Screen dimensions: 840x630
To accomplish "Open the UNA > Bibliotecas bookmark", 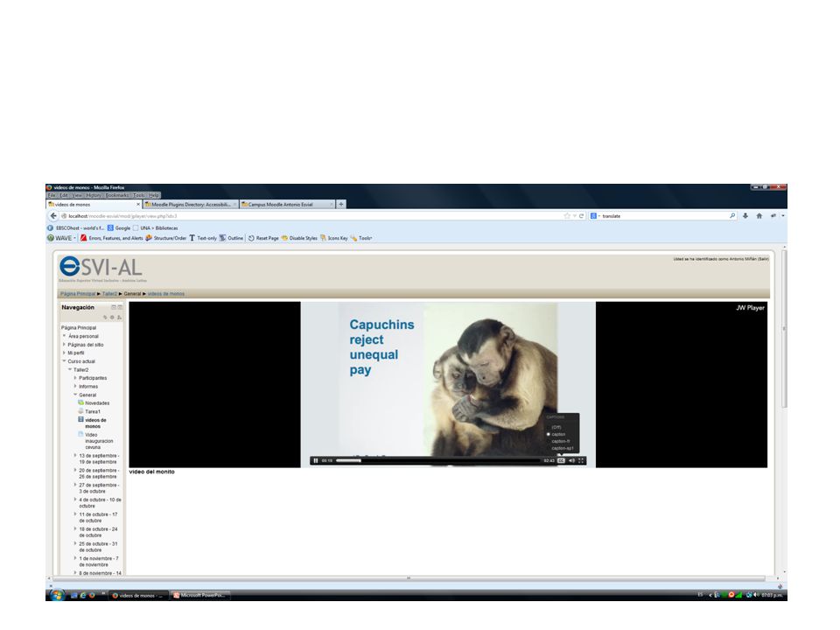I will [x=156, y=227].
